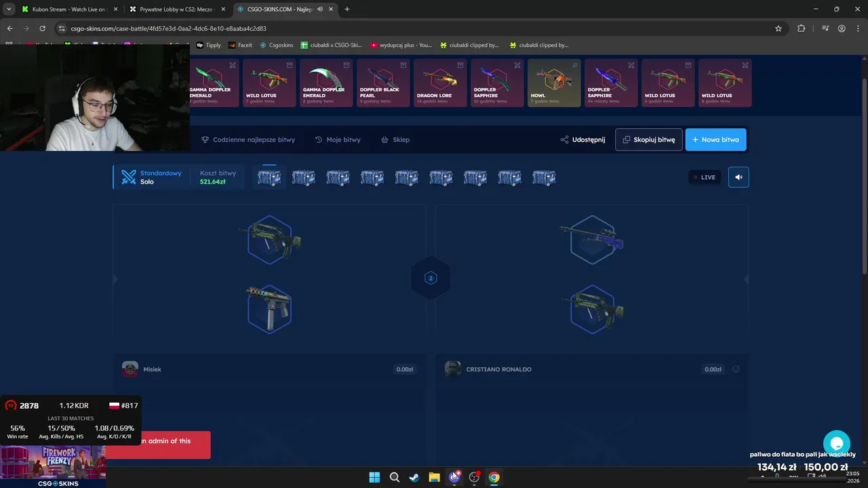This screenshot has height=488, width=868.
Task: Open the Howl live drop card
Action: (554, 83)
